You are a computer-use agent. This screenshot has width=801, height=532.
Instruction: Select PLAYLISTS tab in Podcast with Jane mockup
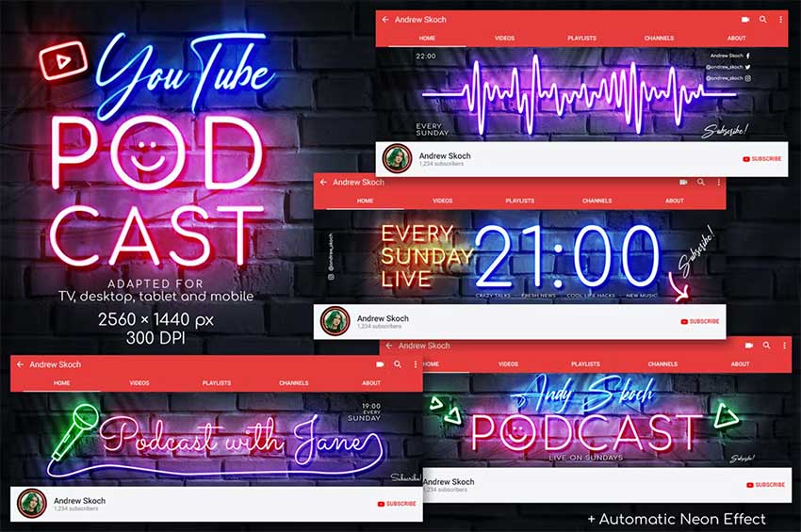217,383
